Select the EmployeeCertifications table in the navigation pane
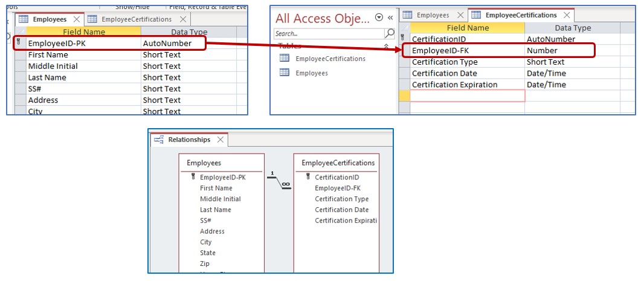The height and width of the screenshot is (281, 644). (x=330, y=59)
